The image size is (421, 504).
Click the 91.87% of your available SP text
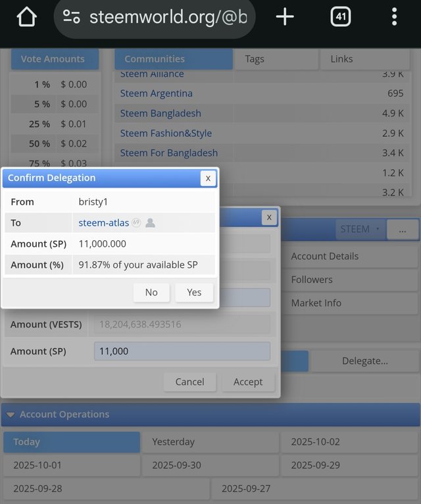pyautogui.click(x=138, y=265)
